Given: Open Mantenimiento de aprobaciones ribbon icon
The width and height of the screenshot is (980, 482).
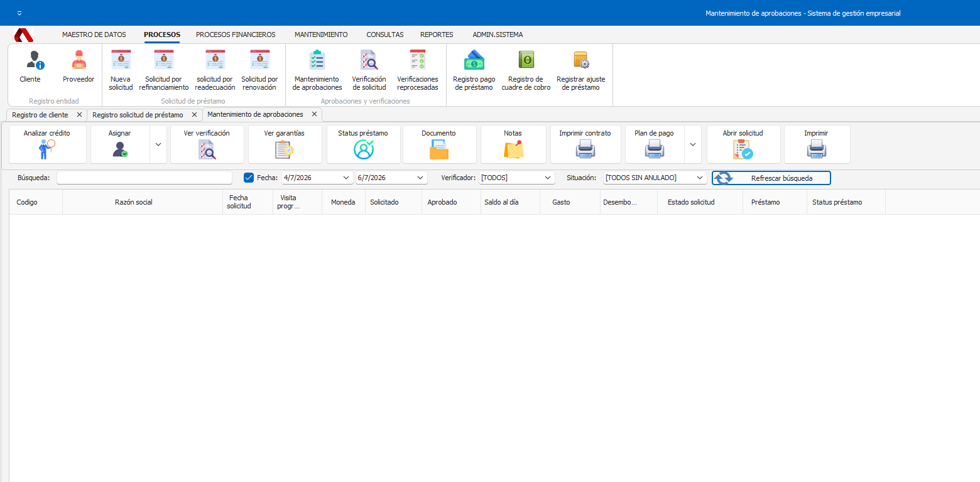Looking at the screenshot, I should (x=317, y=70).
